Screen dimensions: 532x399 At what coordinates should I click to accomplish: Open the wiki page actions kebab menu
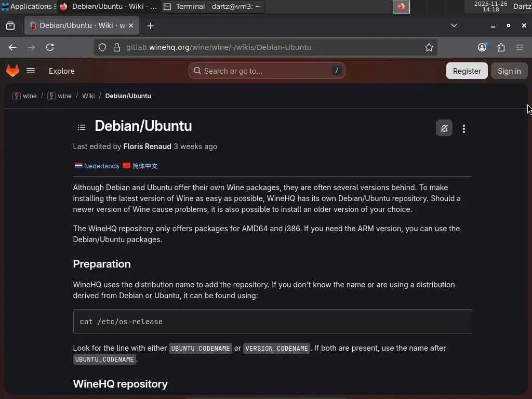pos(464,129)
